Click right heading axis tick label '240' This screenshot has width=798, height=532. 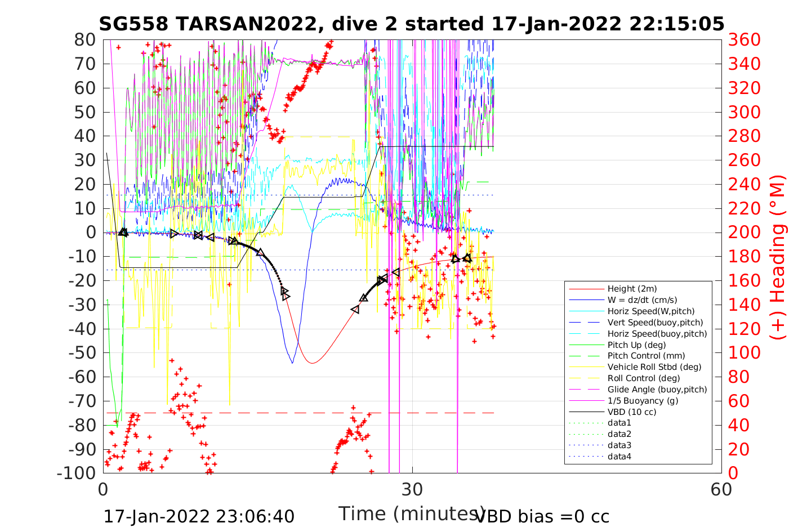[x=744, y=184]
